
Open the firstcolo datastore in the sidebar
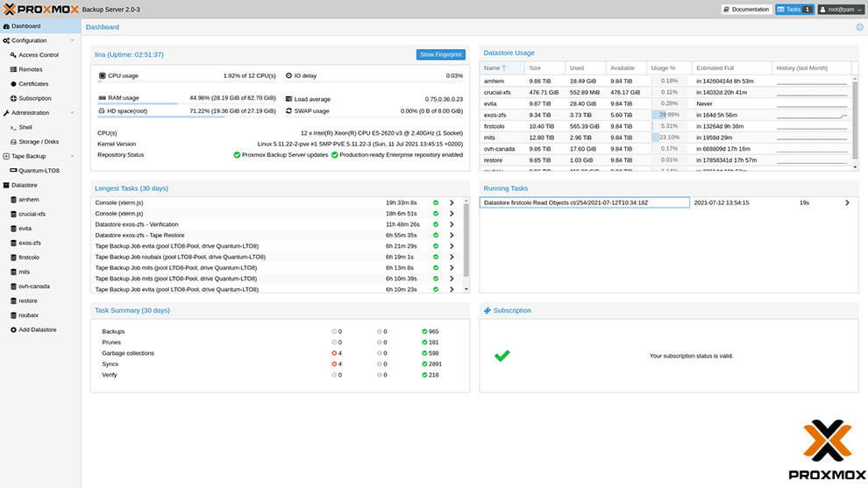tap(29, 258)
